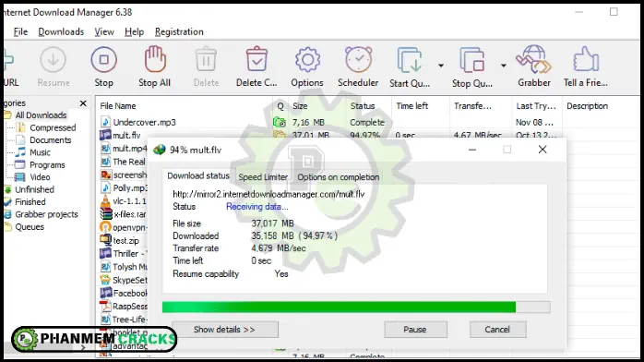The image size is (644, 362).
Task: Open the Downloads menu
Action: click(61, 31)
